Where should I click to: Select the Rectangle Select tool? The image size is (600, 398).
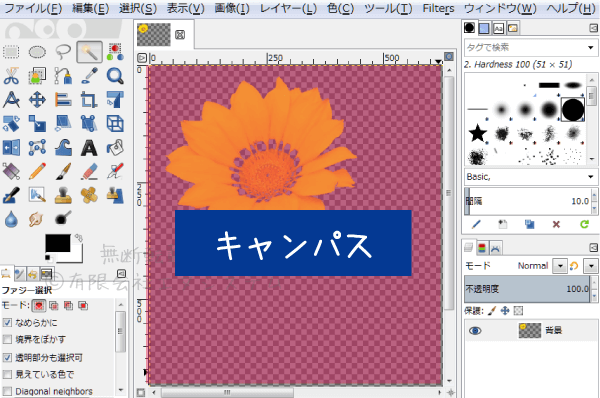[x=11, y=52]
